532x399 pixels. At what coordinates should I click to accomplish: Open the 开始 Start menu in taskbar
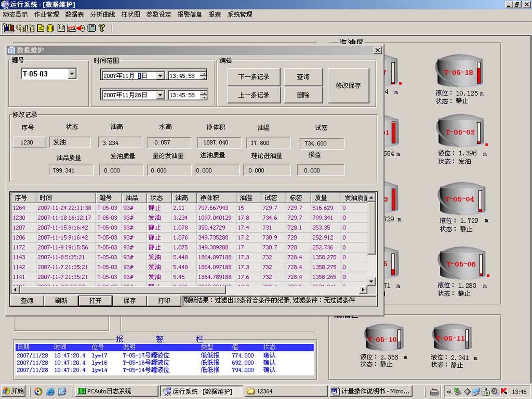coord(14,391)
